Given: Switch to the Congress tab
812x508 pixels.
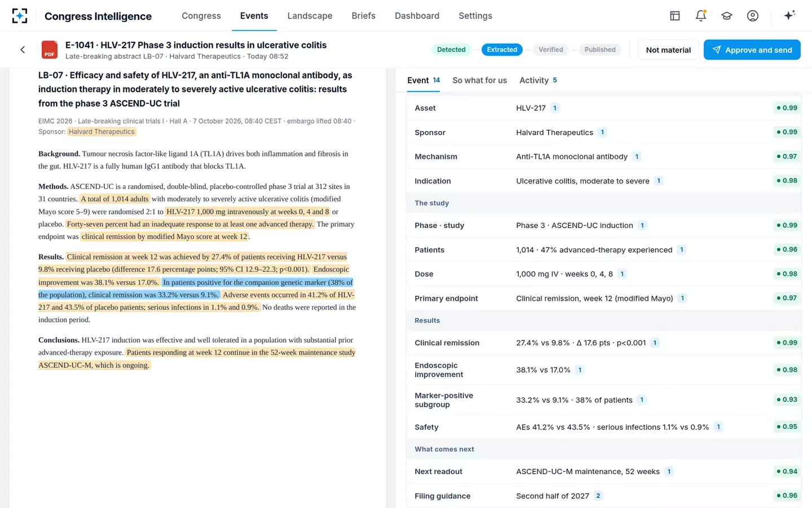Looking at the screenshot, I should pos(201,16).
